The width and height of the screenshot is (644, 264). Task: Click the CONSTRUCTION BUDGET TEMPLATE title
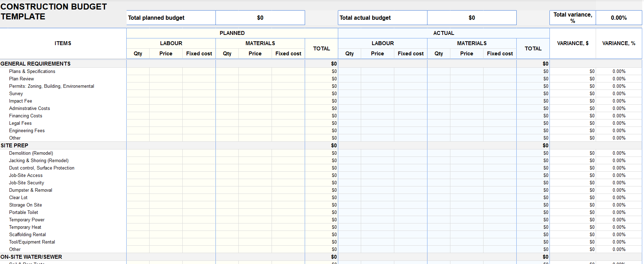click(x=54, y=12)
